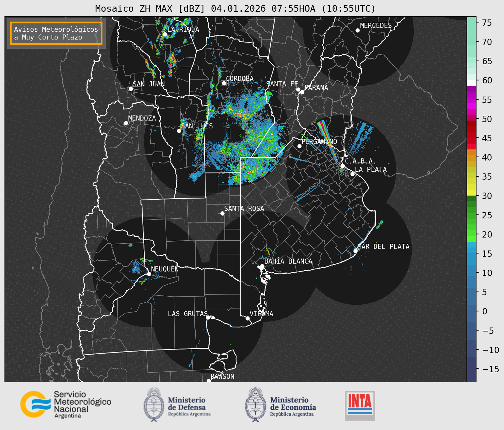Screen dimensions: 504x430
Task: Click the San Juan city label
Action: click(x=148, y=84)
